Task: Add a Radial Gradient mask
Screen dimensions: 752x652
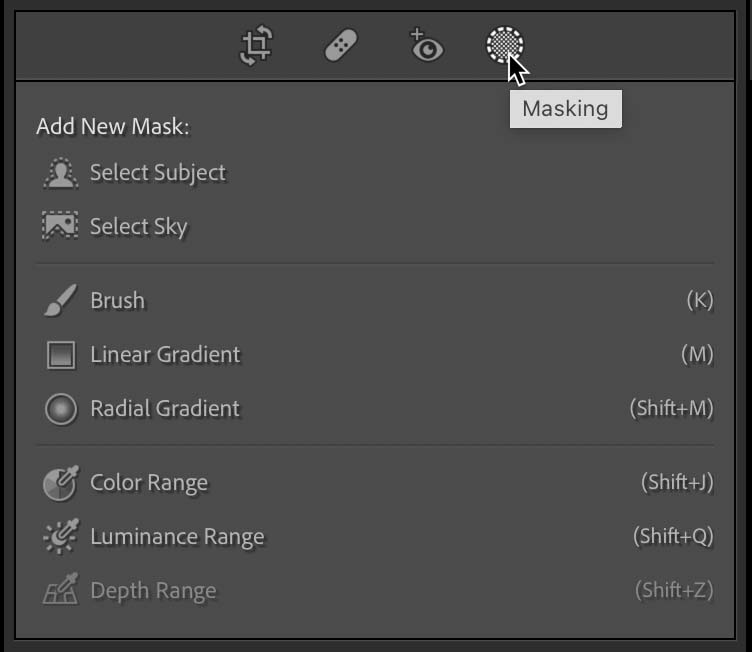Action: pyautogui.click(x=375, y=409)
